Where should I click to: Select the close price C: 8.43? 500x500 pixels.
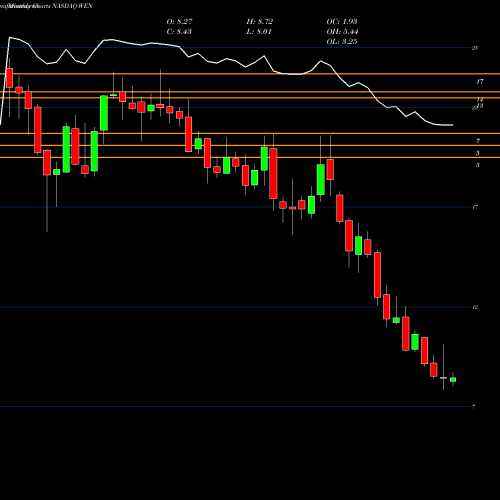(179, 32)
